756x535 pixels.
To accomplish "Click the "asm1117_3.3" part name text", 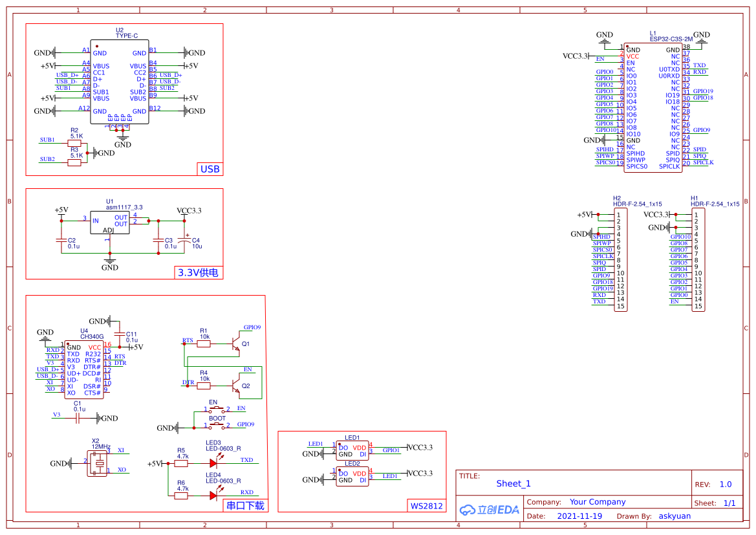I will point(124,208).
